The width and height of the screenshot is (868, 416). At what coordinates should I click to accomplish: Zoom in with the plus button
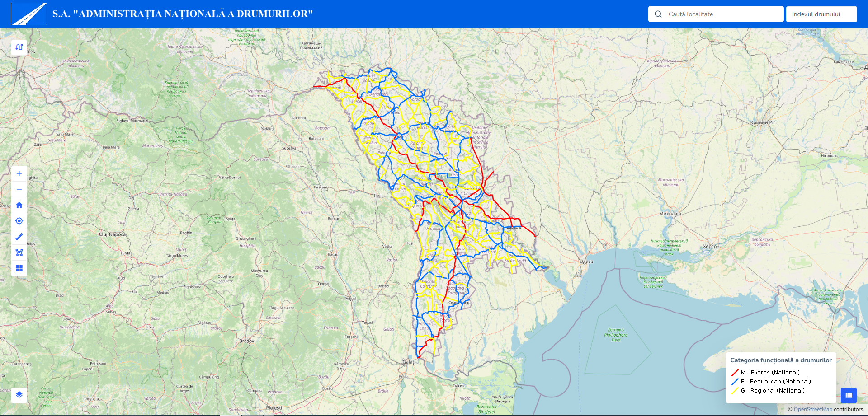(x=19, y=173)
